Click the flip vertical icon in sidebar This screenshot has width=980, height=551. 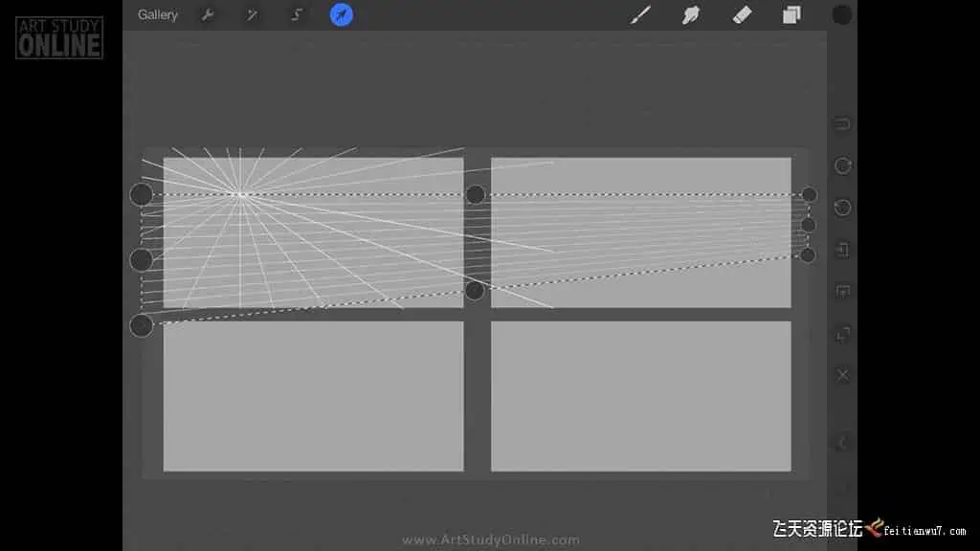[842, 291]
